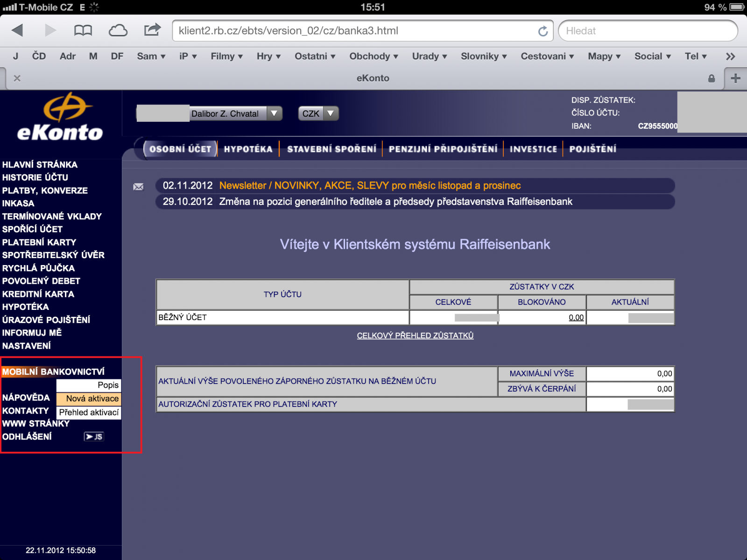This screenshot has height=560, width=747.
Task: Switch to the Pojištění tab
Action: (x=593, y=149)
